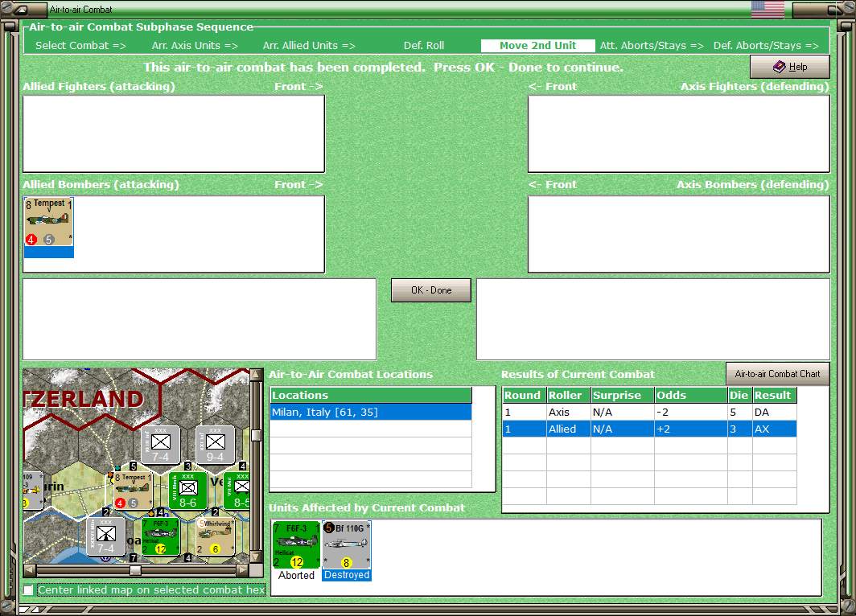Select the Att. Aborts/Stays subphase

[652, 46]
